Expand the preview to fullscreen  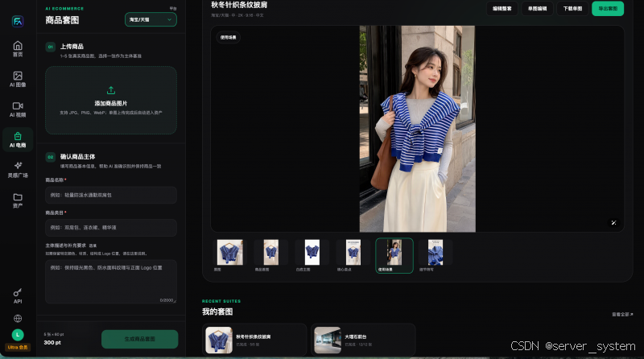613,223
